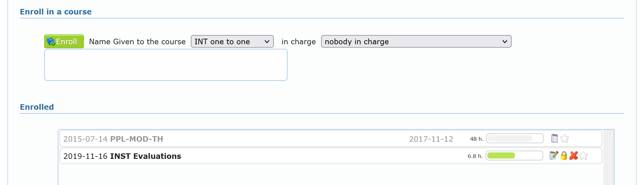Click the "Enroll in a course" heading
Image resolution: width=644 pixels, height=185 pixels.
[56, 12]
